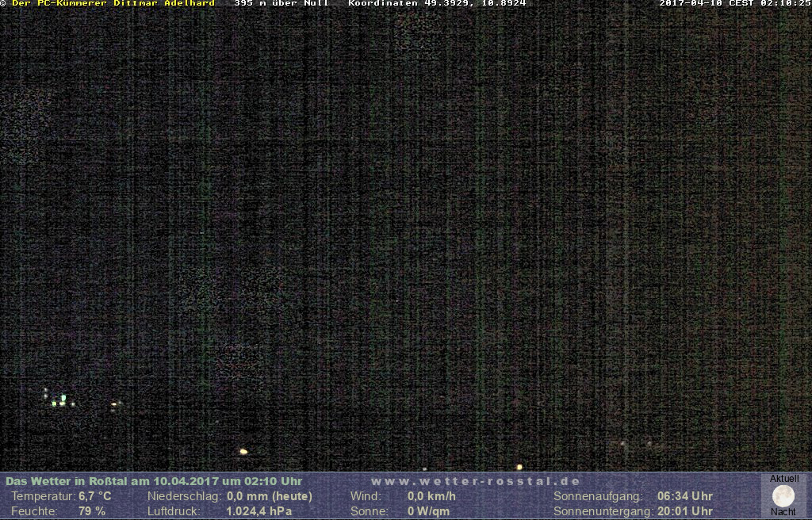
Task: Select the timestamp 2017-04-10 CEST 02:10:25
Action: click(x=734, y=3)
